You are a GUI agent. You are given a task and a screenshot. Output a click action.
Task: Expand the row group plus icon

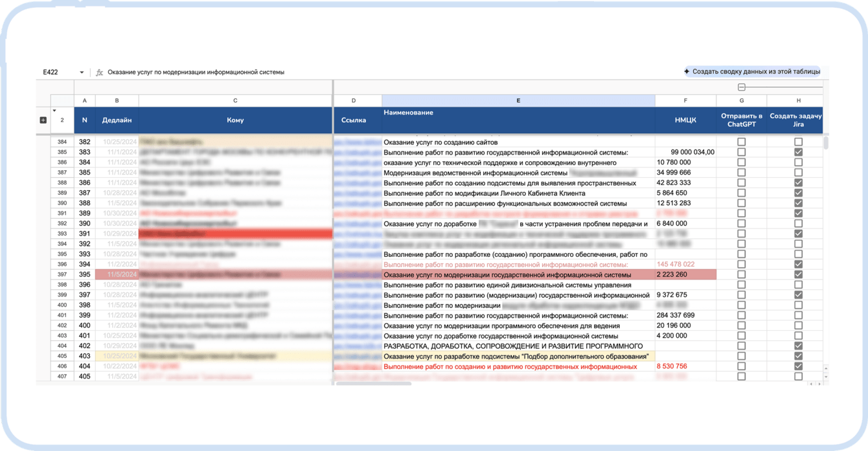43,120
